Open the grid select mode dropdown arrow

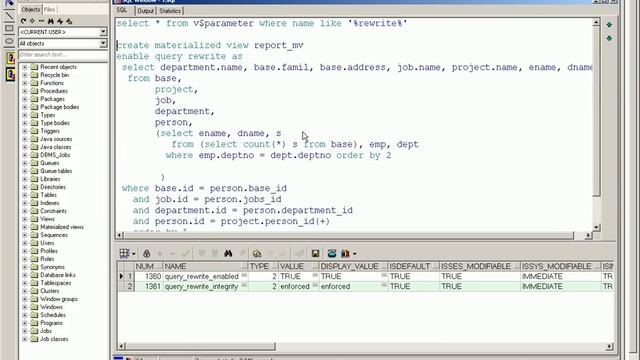[133, 254]
